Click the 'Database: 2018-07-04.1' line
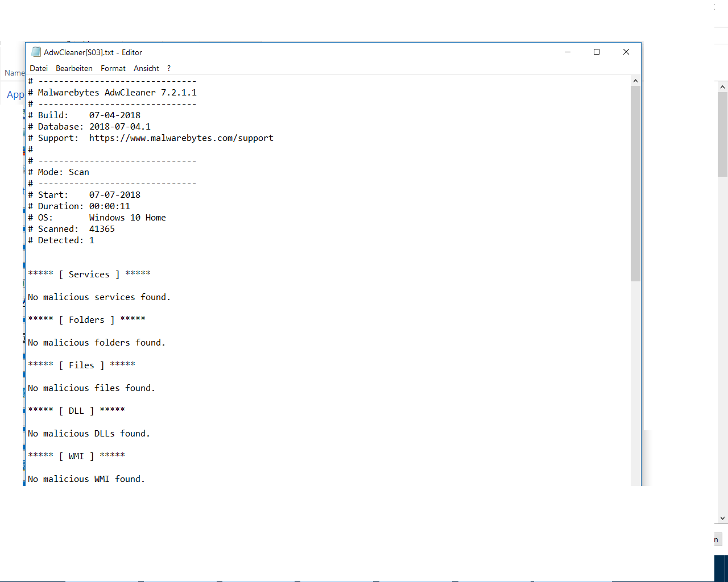The height and width of the screenshot is (582, 728). [89, 126]
